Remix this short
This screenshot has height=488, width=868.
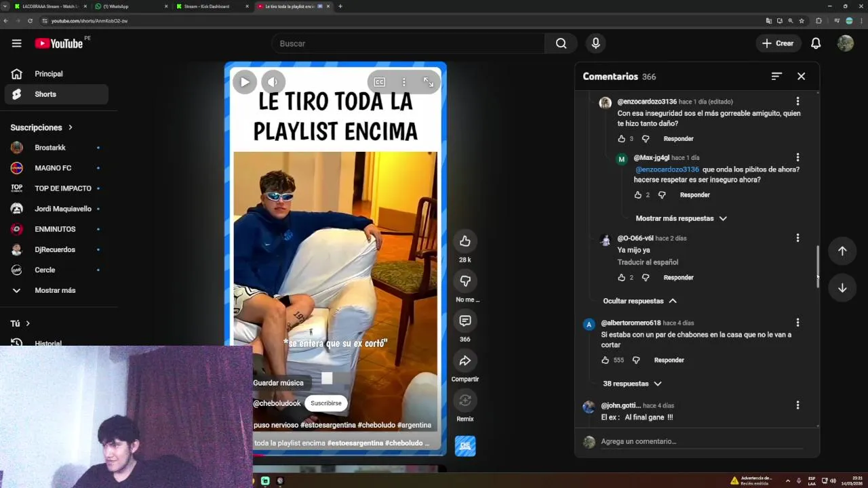click(465, 401)
